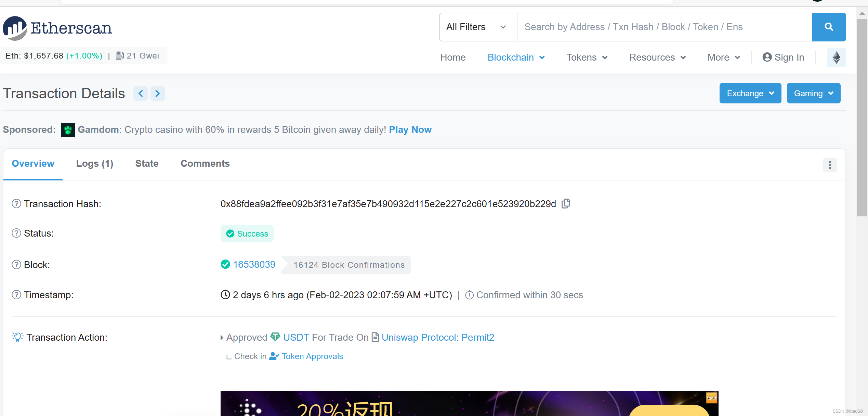The width and height of the screenshot is (868, 416).
Task: Click the Token Approvals link
Action: click(312, 356)
